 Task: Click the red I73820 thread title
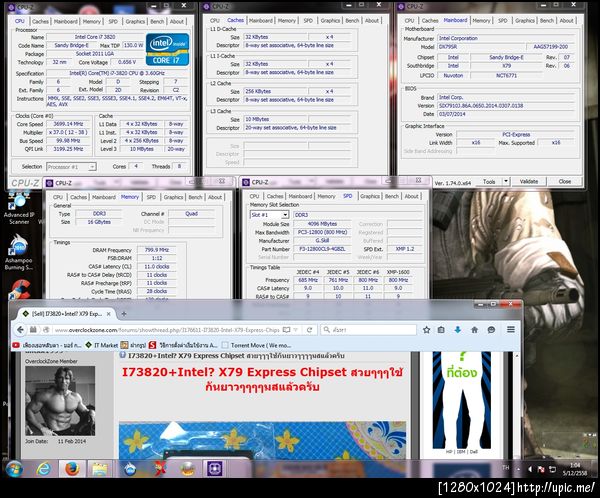coord(262,379)
